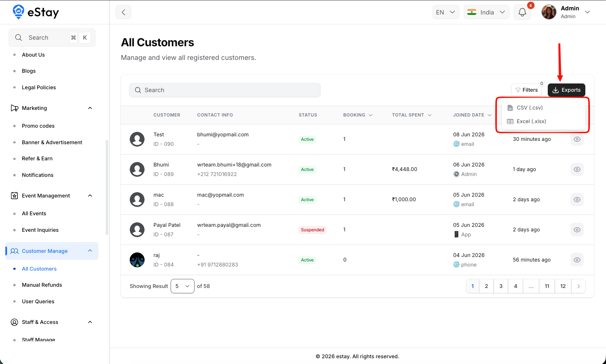This screenshot has width=606, height=364.
Task: Go to page 4
Action: pyautogui.click(x=516, y=286)
